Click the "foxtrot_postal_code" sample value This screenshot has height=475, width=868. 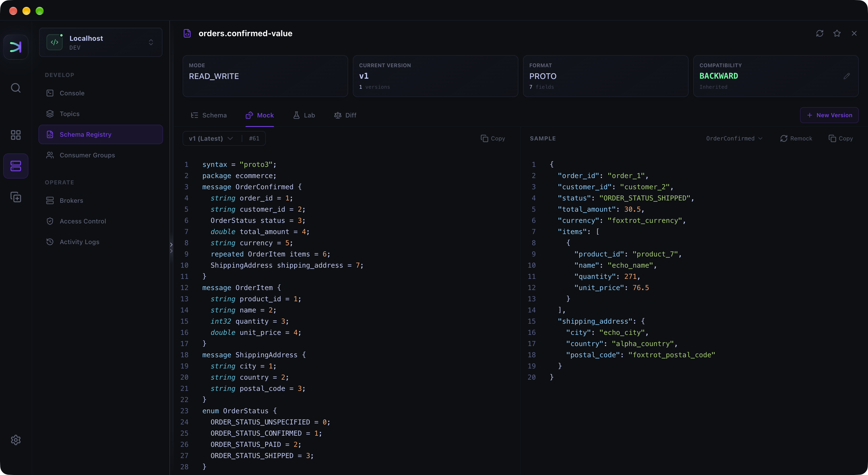click(x=672, y=355)
